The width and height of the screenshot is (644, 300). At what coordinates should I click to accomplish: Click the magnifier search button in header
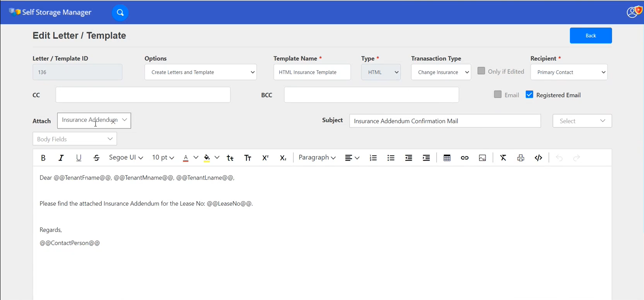[x=120, y=12]
